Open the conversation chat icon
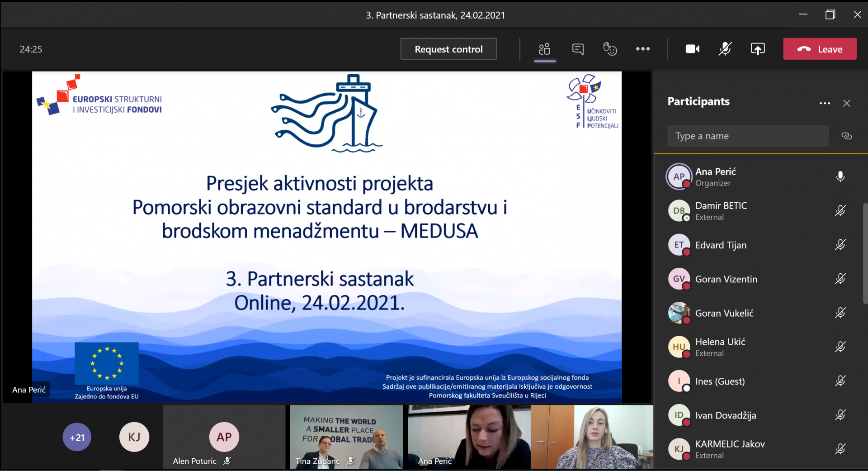868x471 pixels. (578, 49)
